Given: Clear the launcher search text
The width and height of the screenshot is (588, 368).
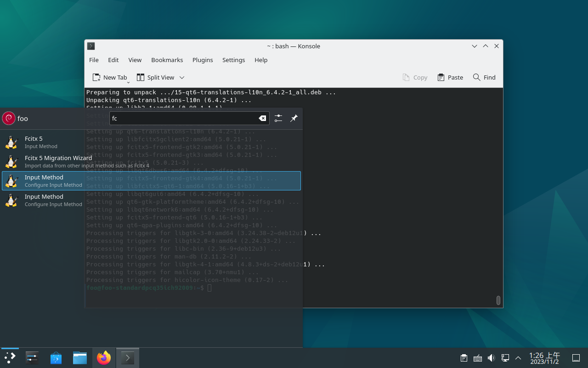Looking at the screenshot, I should 262,118.
